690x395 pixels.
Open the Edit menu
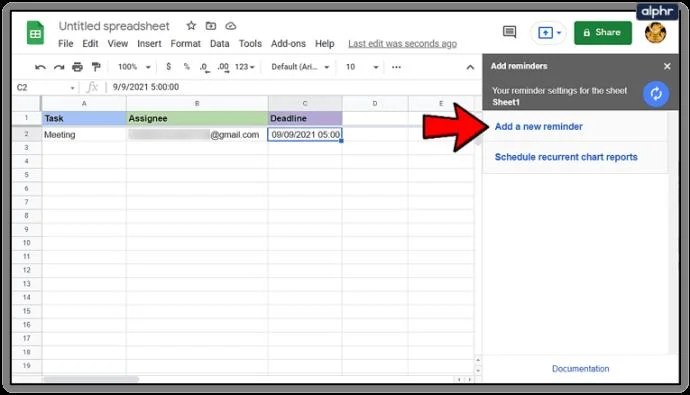point(90,44)
